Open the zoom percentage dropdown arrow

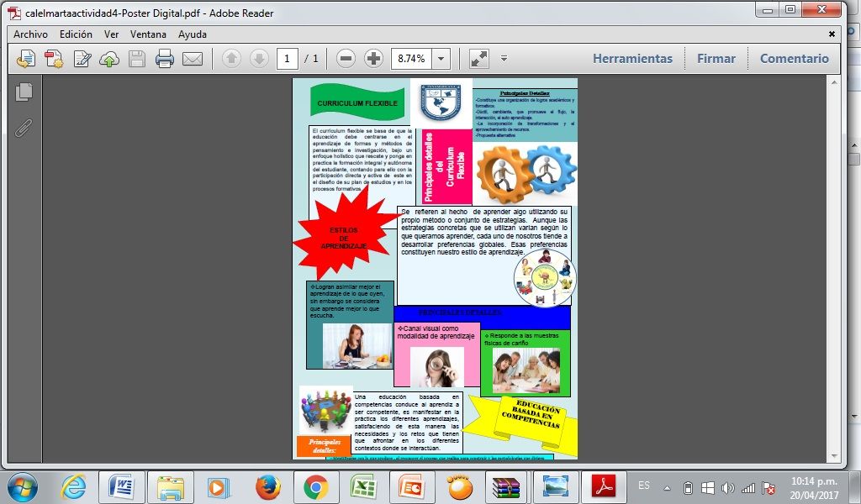click(x=441, y=58)
